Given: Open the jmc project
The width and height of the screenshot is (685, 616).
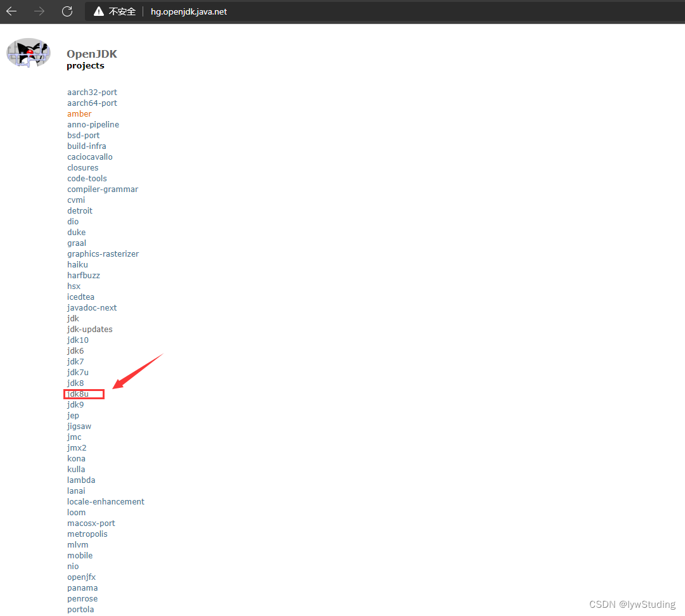Looking at the screenshot, I should point(74,437).
